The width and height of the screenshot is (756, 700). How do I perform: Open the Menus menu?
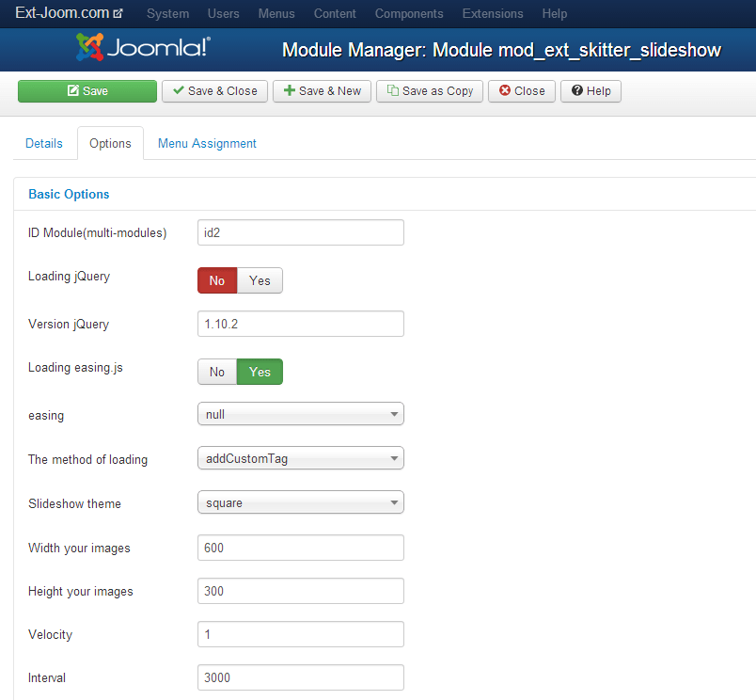(x=276, y=13)
